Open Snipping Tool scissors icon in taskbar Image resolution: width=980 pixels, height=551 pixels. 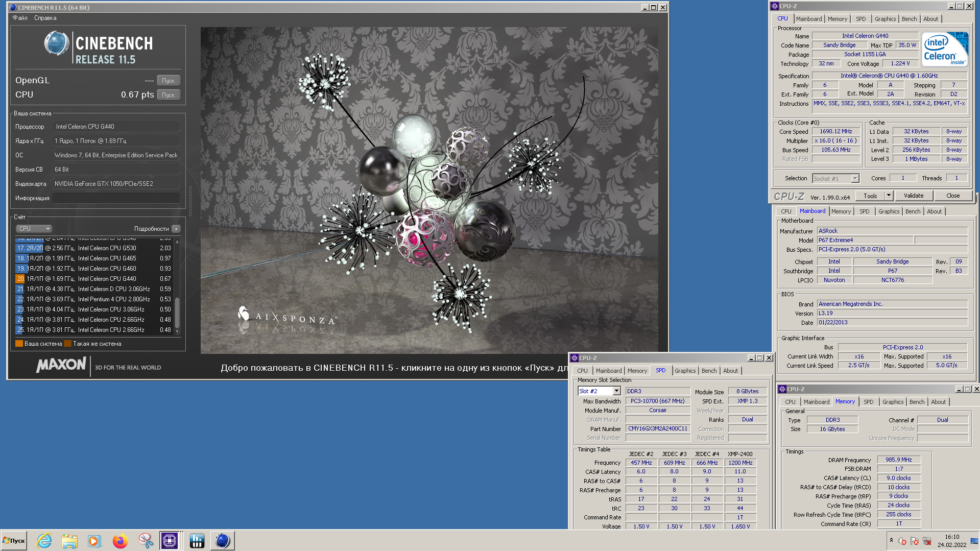[x=146, y=541]
